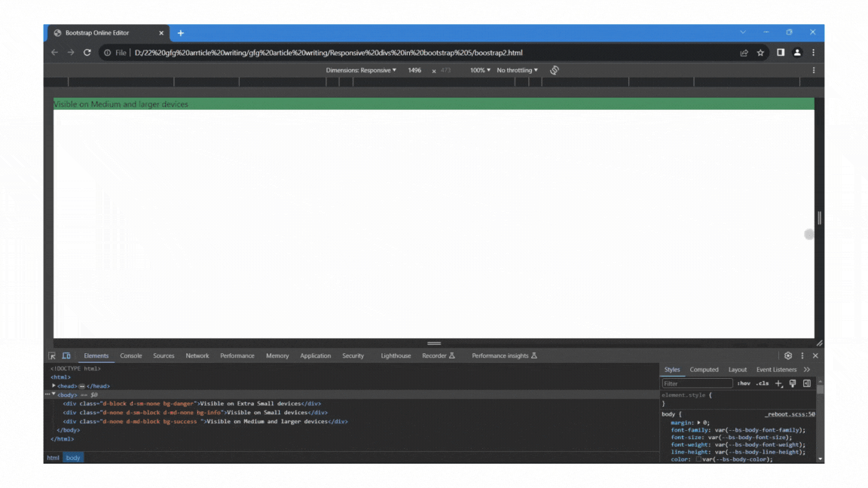Screen dimensions: 868x488
Task: Open the Performance insights tab
Action: click(504, 355)
